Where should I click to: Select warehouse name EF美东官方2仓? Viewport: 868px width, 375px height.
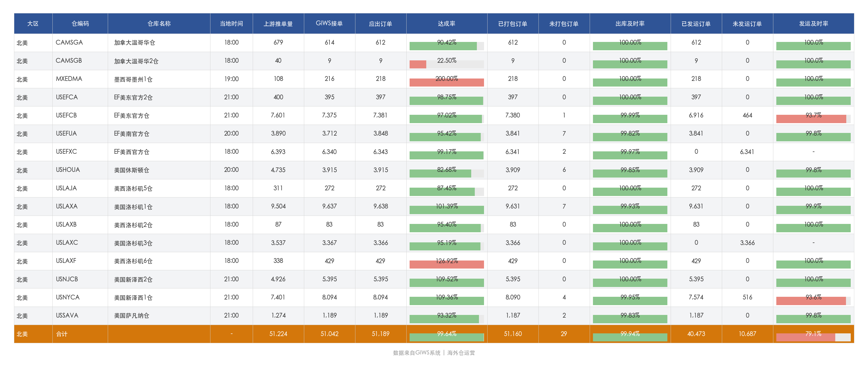[133, 97]
